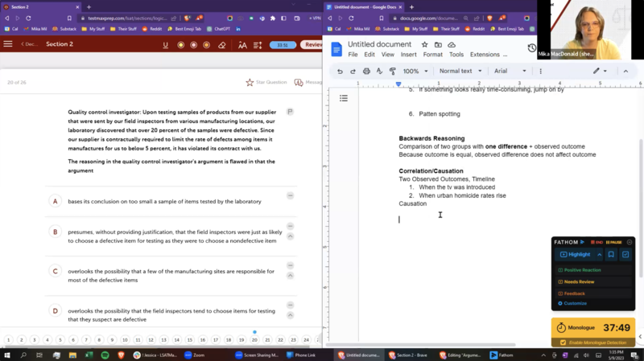Click the undo arrow in Docs toolbar
The width and height of the screenshot is (644, 361).
[x=340, y=71]
